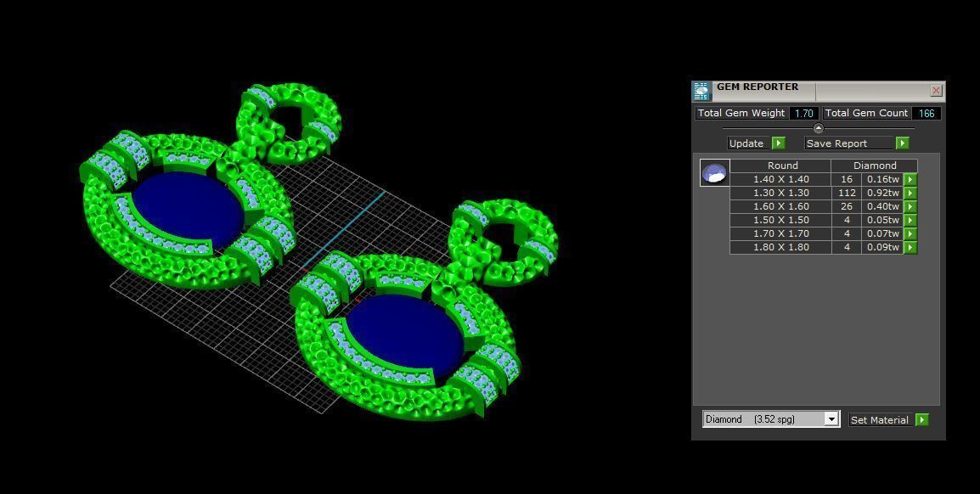Click the green arrow for the 0.92tw row
This screenshot has height=494, width=980.
[910, 193]
